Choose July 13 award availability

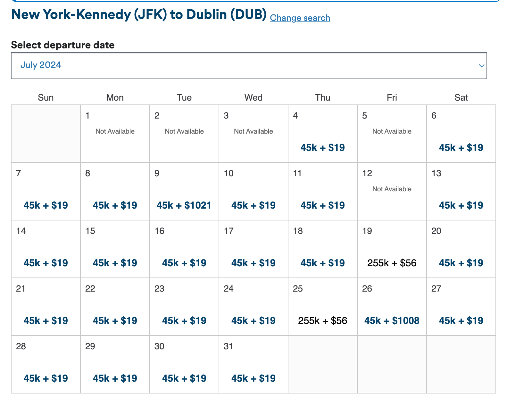[x=461, y=205]
